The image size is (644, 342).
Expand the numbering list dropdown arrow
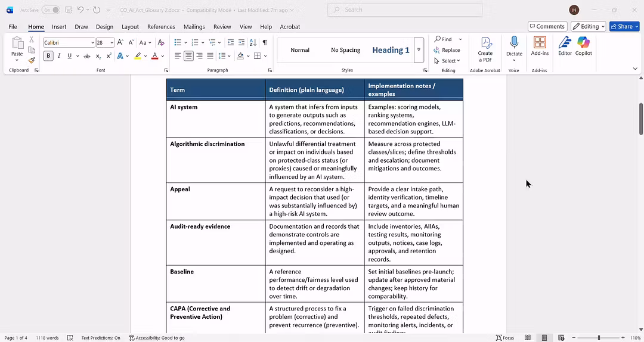[x=203, y=43]
